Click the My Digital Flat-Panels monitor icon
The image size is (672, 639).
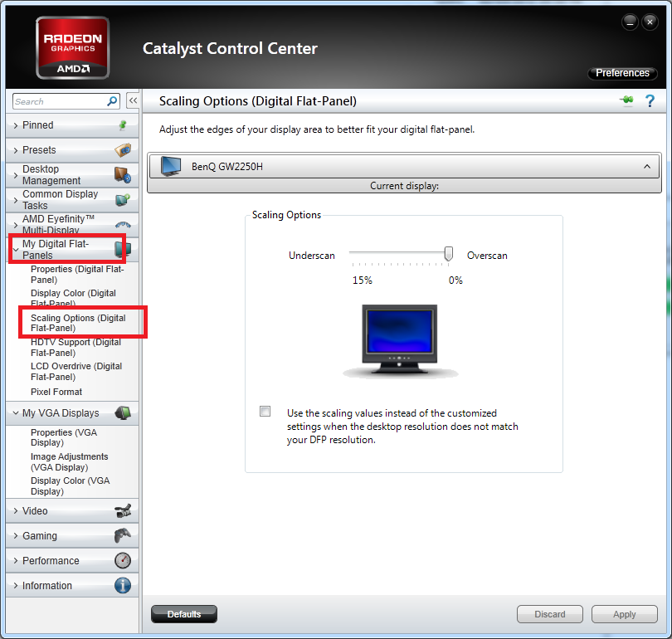coord(123,250)
